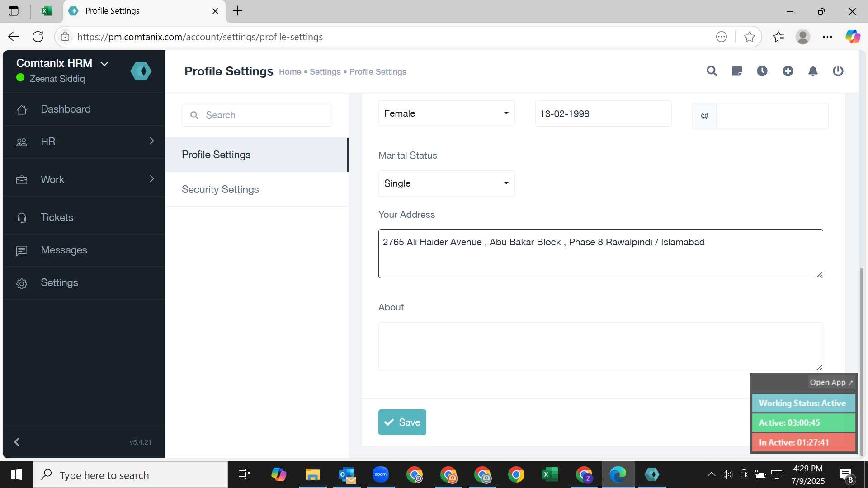Image resolution: width=868 pixels, height=488 pixels.
Task: Click the Save button
Action: [402, 422]
